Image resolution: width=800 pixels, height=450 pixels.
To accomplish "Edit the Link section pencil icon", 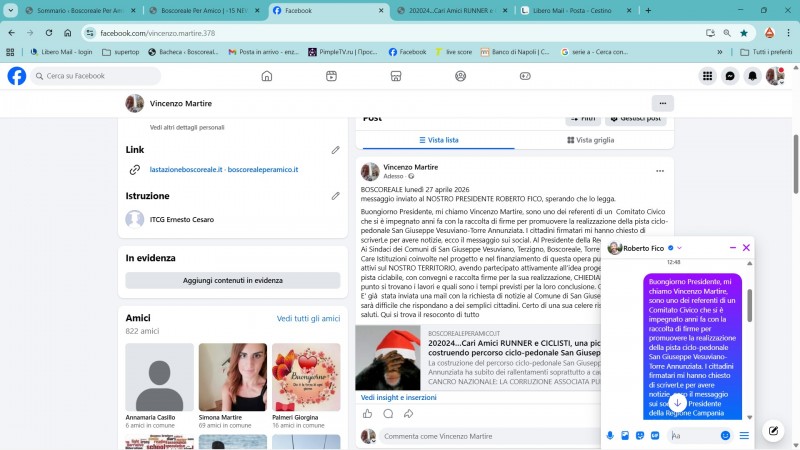I will 335,150.
